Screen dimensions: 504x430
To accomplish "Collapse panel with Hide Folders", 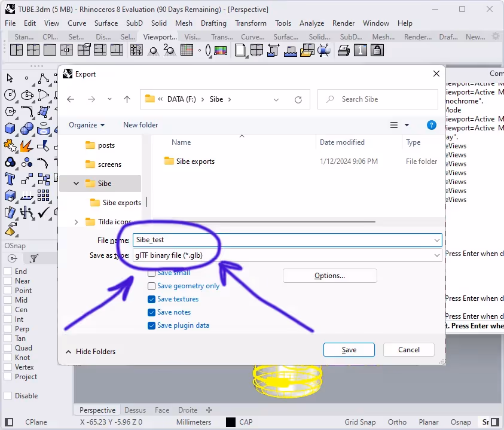I will (x=91, y=352).
